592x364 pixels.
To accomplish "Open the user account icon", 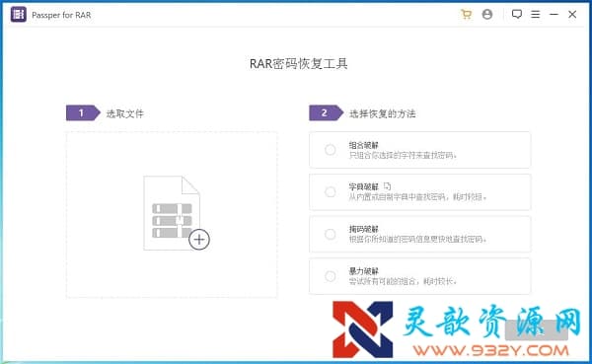I will tap(487, 15).
